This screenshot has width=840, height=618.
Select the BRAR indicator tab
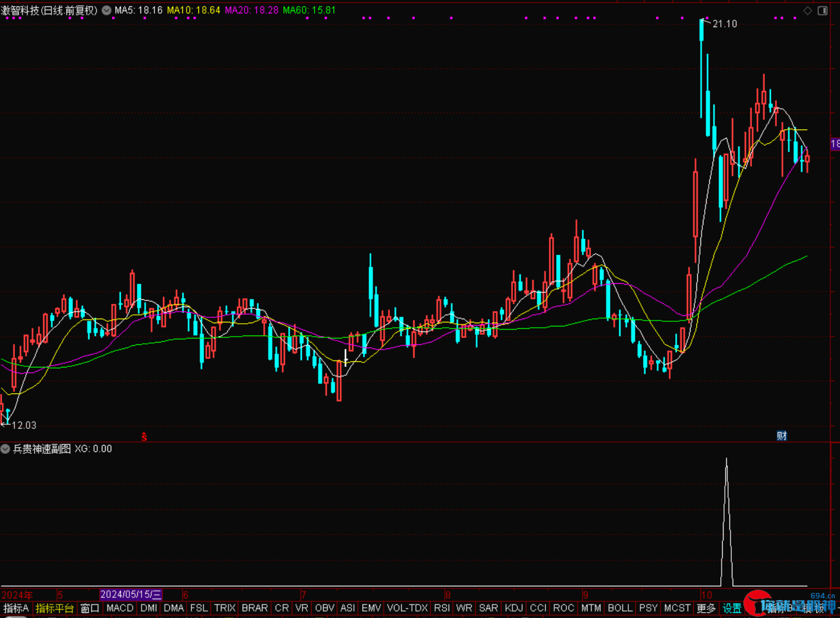coord(255,608)
